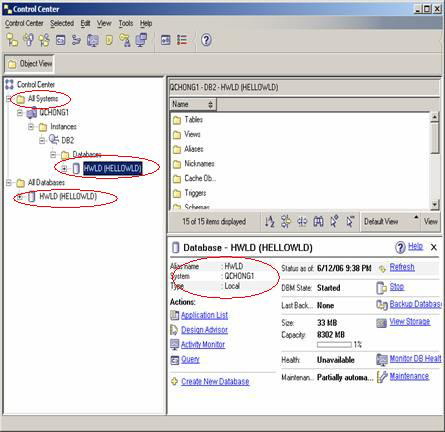Open the Satellite Administration Center icon
The image size is (445, 432).
(x=44, y=40)
